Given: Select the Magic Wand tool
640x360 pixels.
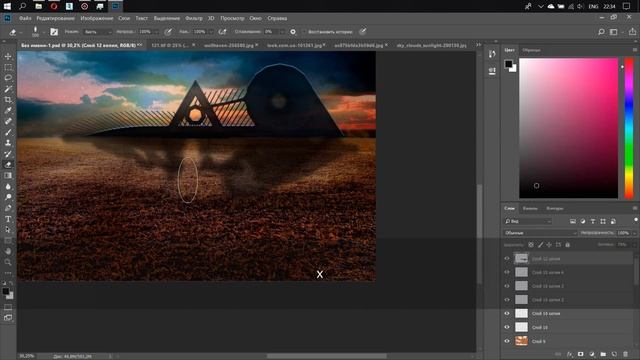Looking at the screenshot, I should pyautogui.click(x=8, y=89).
